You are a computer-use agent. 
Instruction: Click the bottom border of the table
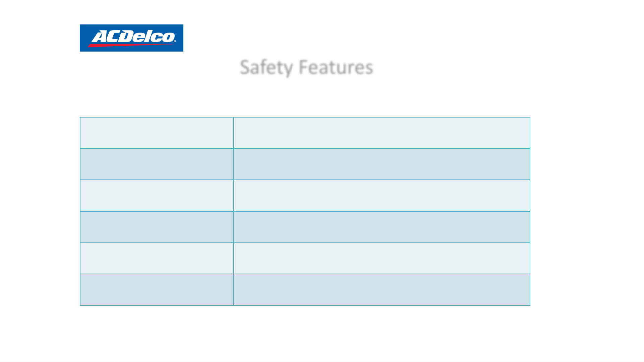(x=305, y=305)
